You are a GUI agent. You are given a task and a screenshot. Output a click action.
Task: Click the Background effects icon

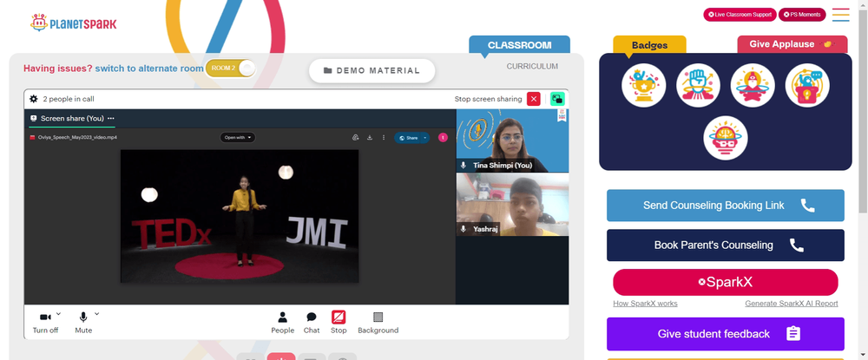point(378,317)
